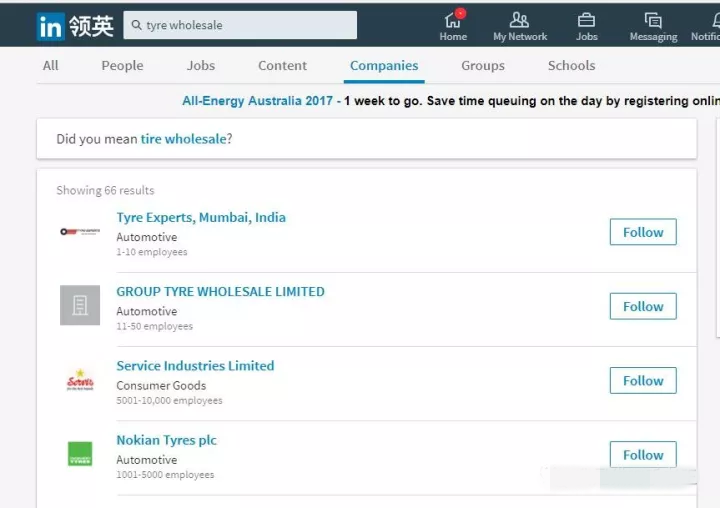Open the Jobs briefcase icon
The height and width of the screenshot is (508, 720).
pyautogui.click(x=587, y=20)
